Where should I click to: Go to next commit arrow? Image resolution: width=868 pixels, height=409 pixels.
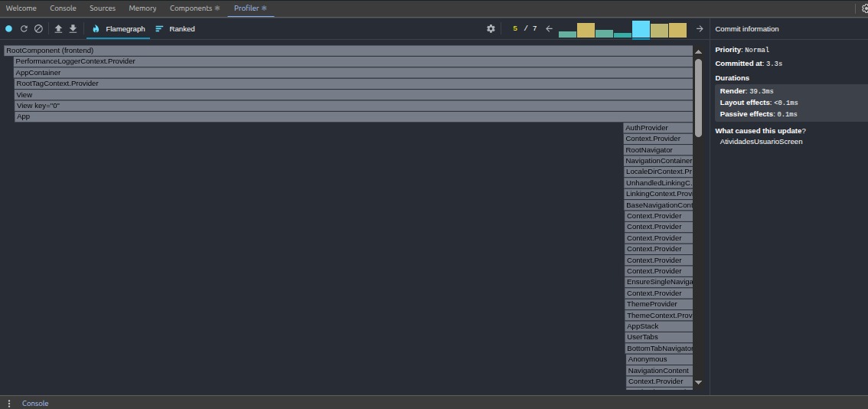pos(700,29)
